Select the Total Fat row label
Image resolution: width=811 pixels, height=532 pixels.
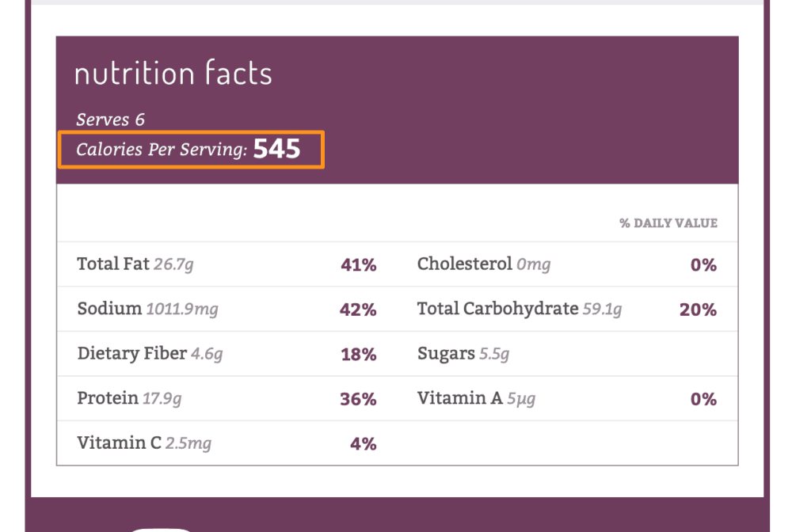coord(112,264)
